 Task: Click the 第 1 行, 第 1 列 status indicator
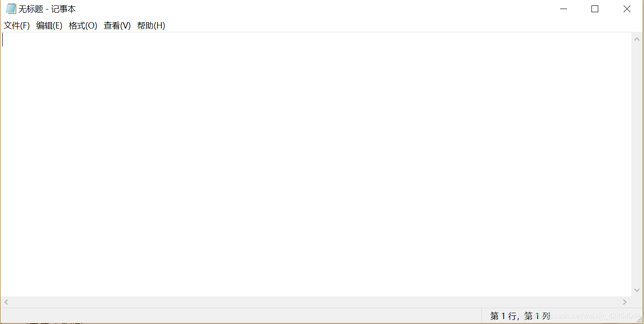pyautogui.click(x=520, y=316)
